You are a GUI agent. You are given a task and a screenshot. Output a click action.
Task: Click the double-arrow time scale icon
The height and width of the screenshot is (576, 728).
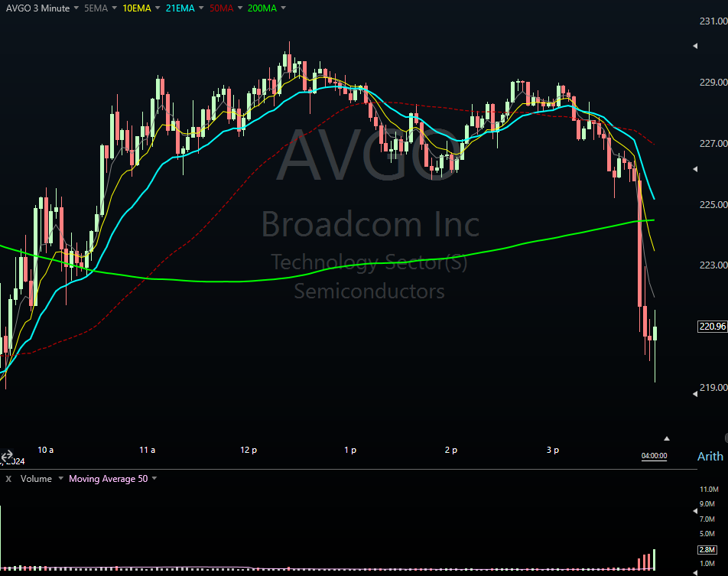[7, 455]
